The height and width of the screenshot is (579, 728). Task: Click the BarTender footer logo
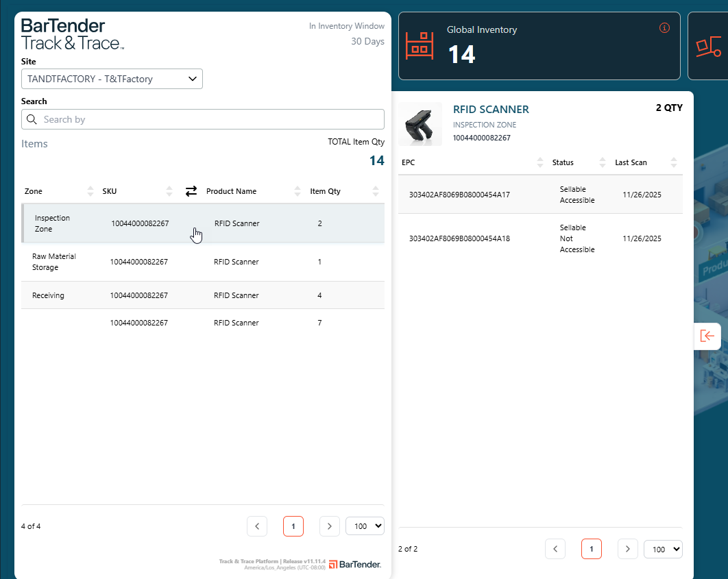pos(354,564)
